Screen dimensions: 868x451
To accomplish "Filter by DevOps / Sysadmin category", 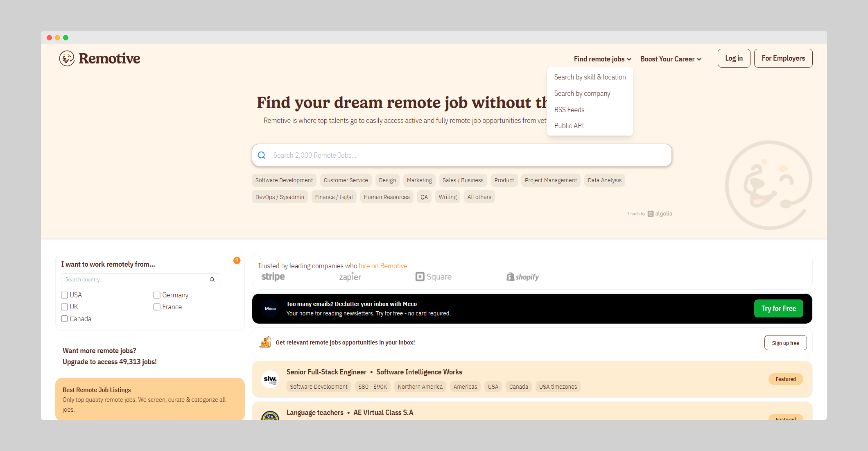I will [280, 197].
